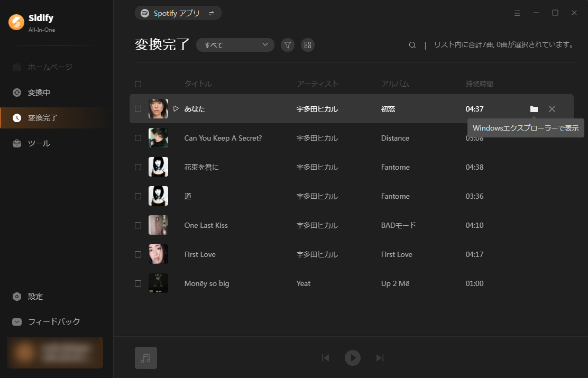Screen dimensions: 588x378
Task: Switch source via Spotify アプリ button
Action: 178,13
